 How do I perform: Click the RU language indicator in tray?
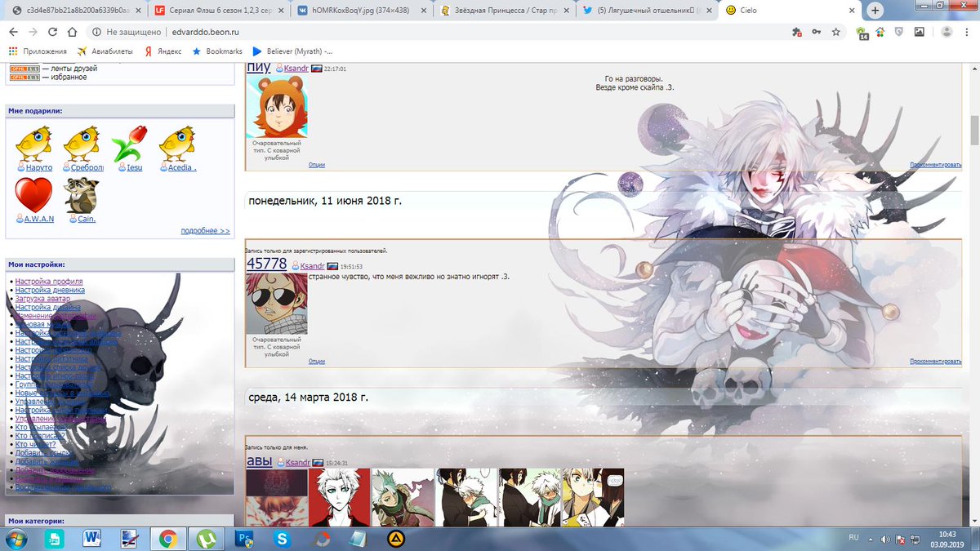click(x=854, y=538)
